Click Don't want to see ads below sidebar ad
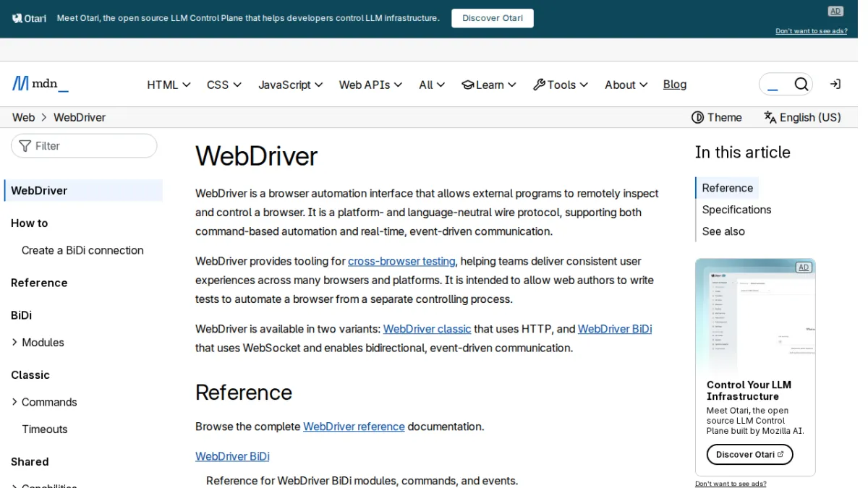868x488 pixels. coord(731,484)
